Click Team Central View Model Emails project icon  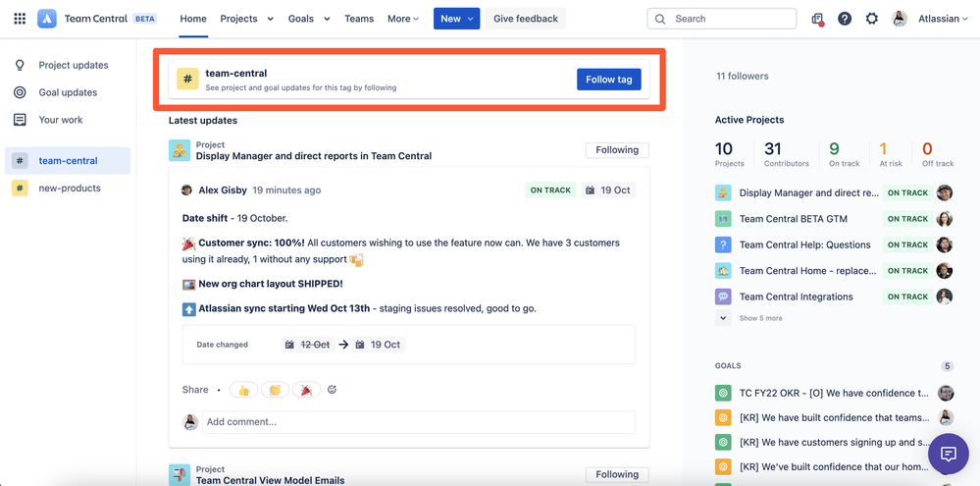click(x=180, y=475)
